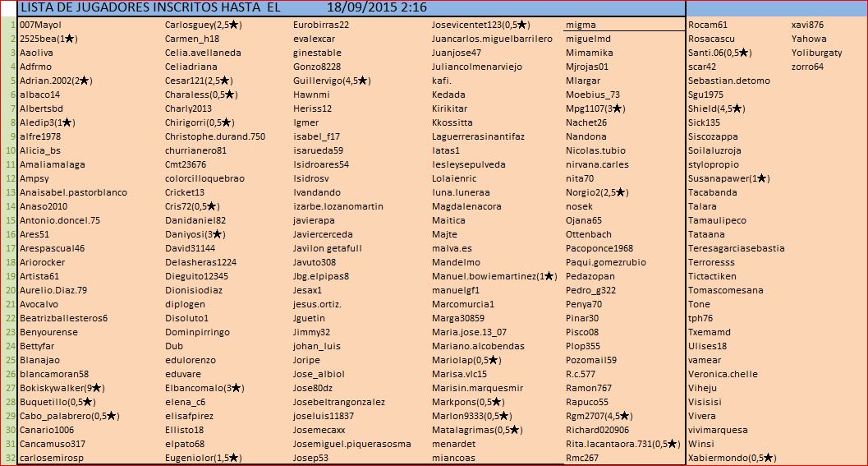Click the xavi876 cell
The width and height of the screenshot is (868, 466).
[807, 25]
